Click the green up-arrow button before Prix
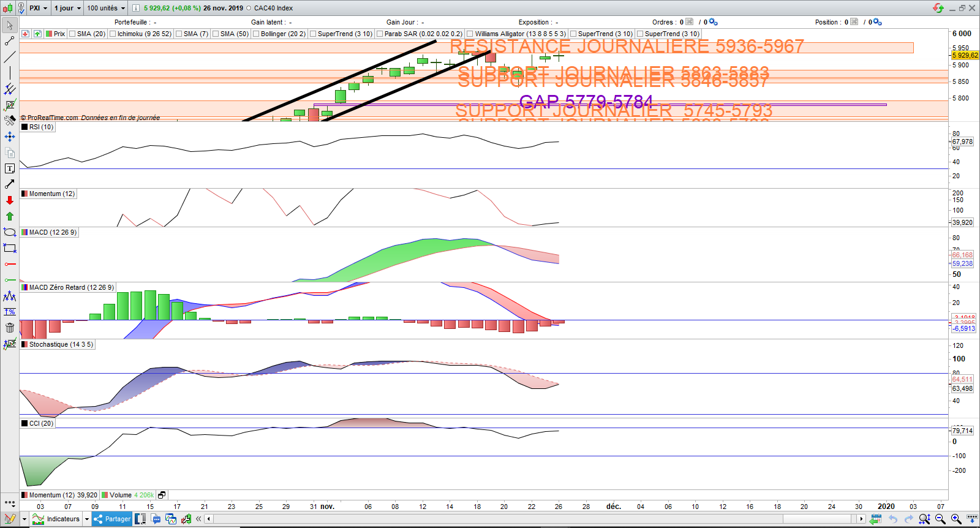This screenshot has height=528, width=980. (x=37, y=34)
